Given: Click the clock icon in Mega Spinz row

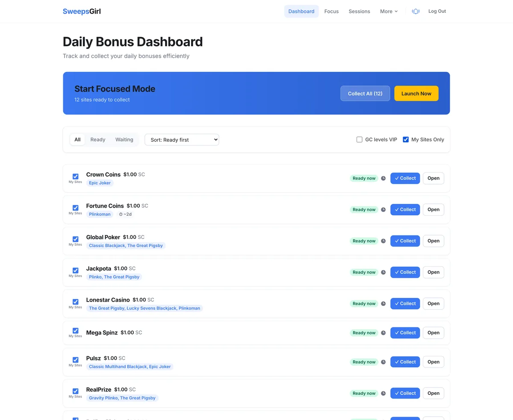Looking at the screenshot, I should tap(383, 333).
